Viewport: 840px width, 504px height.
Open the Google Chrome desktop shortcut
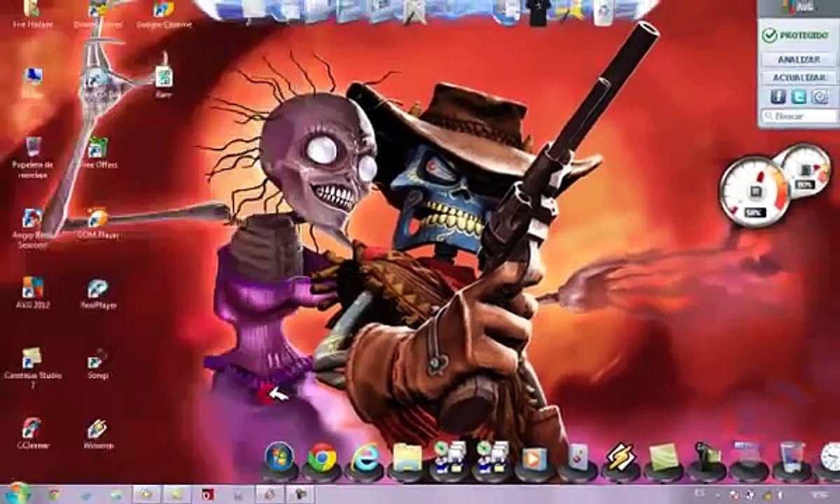[162, 14]
